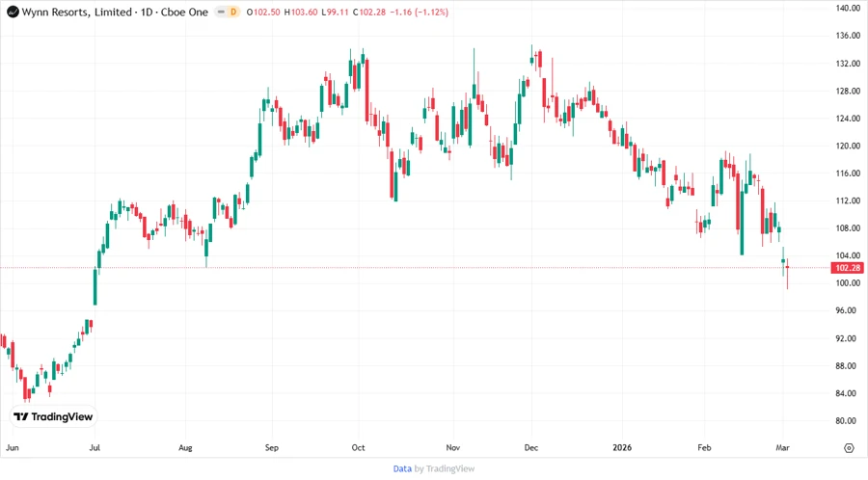
Task: Click the '2026' time axis label
Action: [x=622, y=447]
